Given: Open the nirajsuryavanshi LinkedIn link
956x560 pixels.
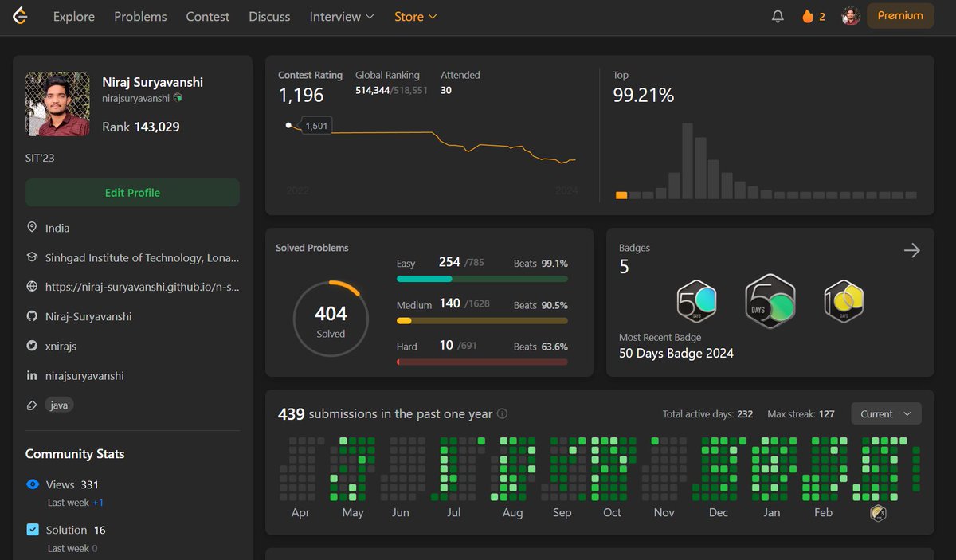Looking at the screenshot, I should [84, 375].
